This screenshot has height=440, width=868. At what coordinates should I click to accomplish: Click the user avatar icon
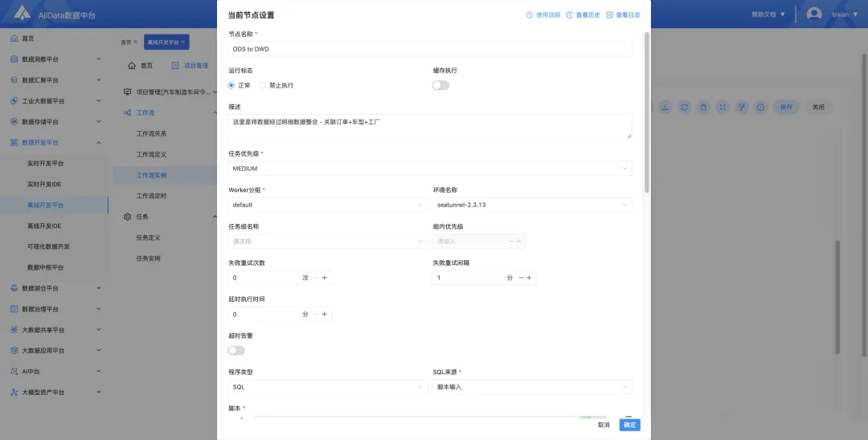coord(813,14)
